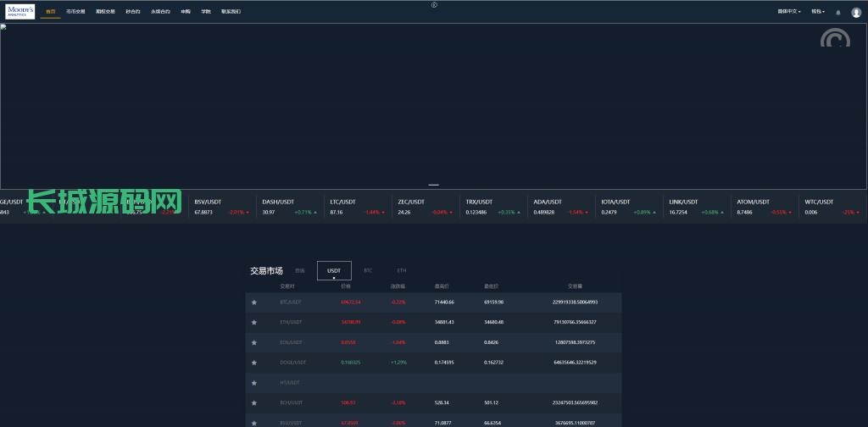Select the 首页 home menu item
The image size is (868, 427).
pos(51,12)
